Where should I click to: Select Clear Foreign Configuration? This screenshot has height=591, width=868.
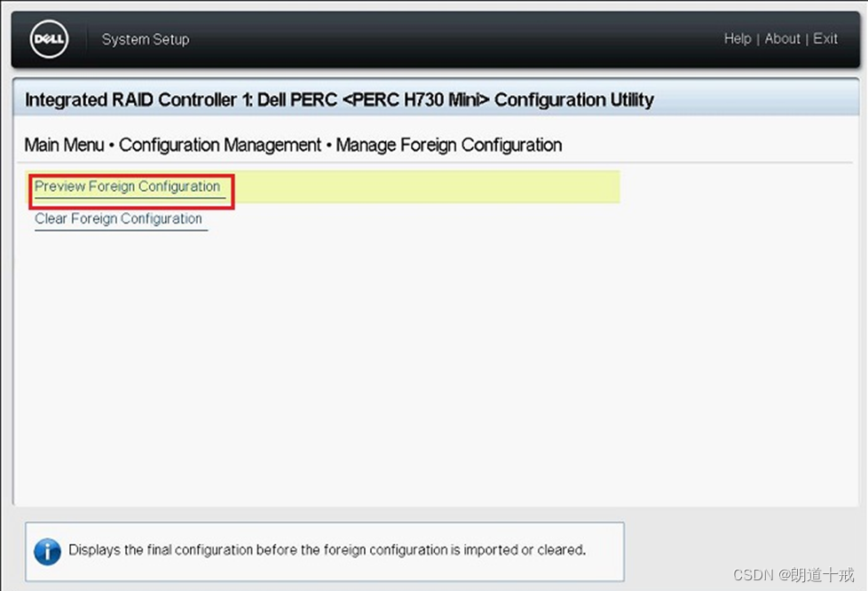pyautogui.click(x=118, y=218)
